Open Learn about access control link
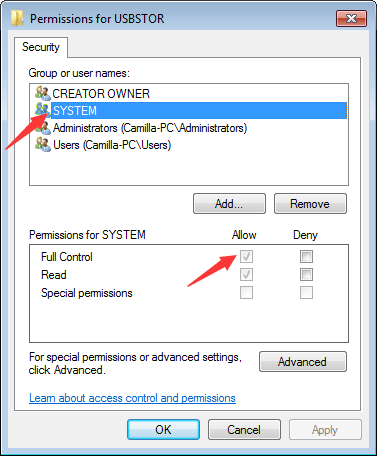 (132, 398)
